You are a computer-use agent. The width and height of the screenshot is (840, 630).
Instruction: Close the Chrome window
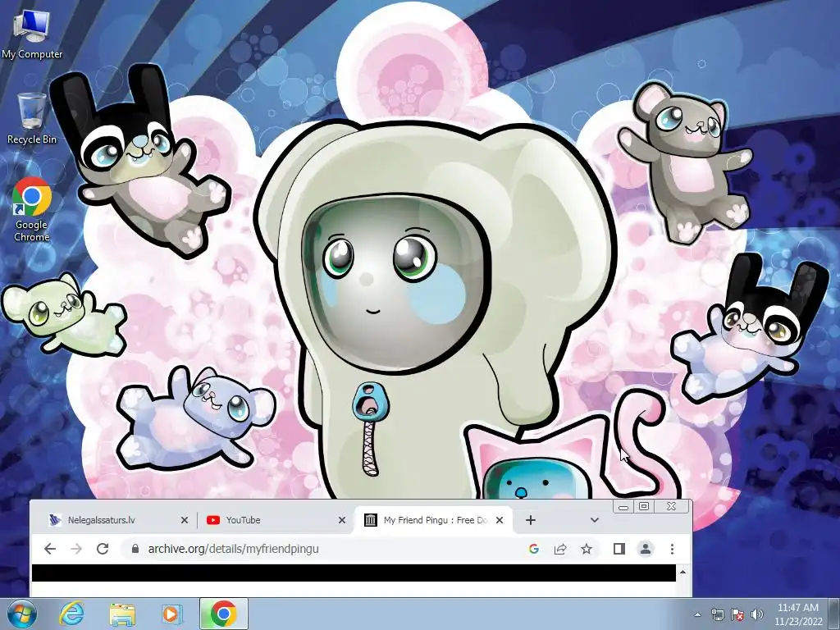(671, 506)
